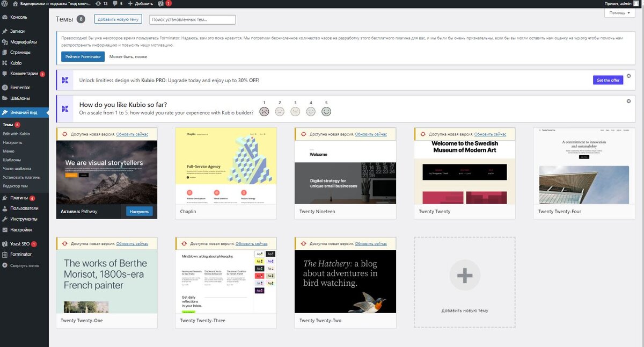
Task: Update Twenty Twenty-One via Обновить сейчас
Action: 132,244
